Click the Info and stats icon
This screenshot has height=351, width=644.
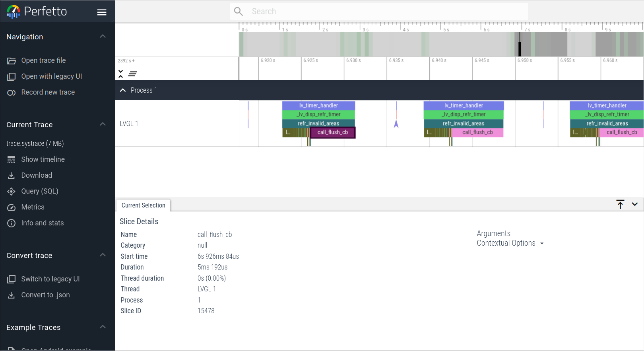point(12,223)
